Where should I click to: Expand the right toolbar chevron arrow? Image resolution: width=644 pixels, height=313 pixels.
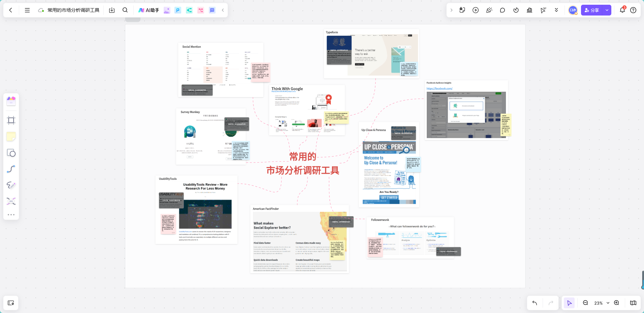(x=451, y=10)
